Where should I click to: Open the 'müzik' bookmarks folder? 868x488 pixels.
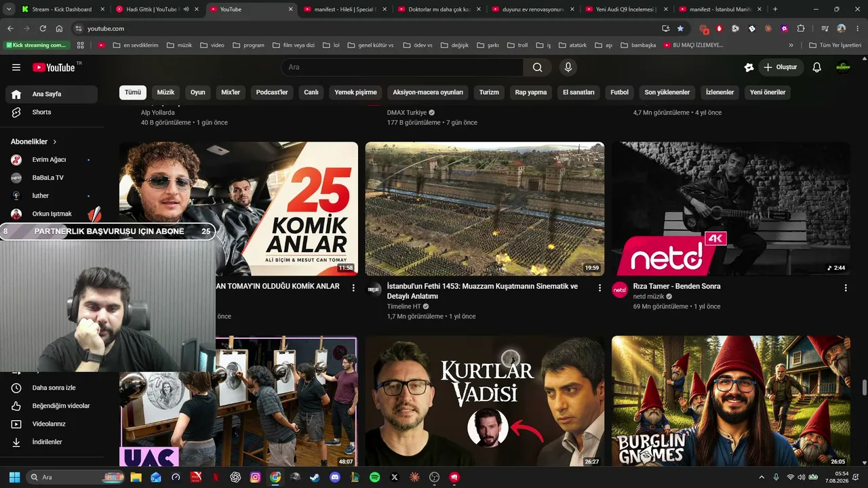tap(178, 45)
